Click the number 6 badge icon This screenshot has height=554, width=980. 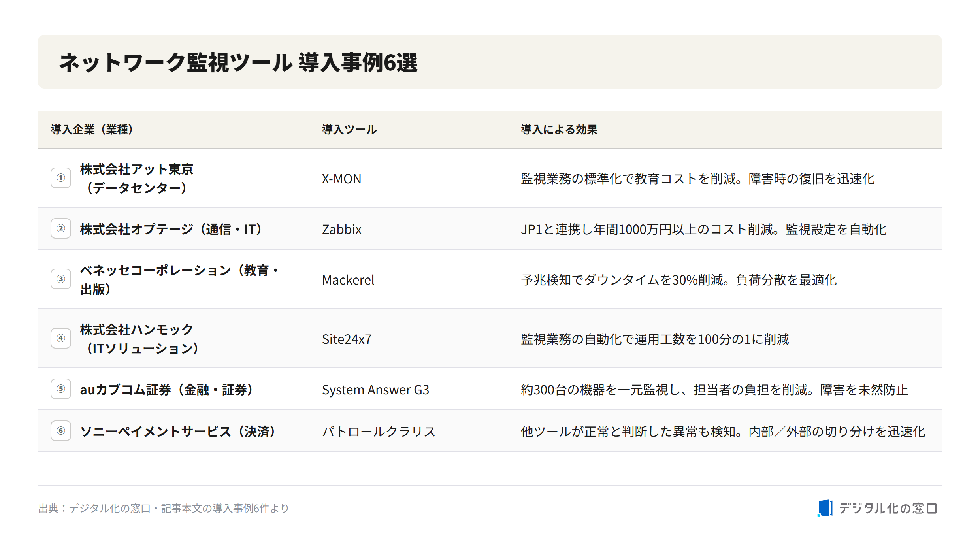click(x=61, y=431)
